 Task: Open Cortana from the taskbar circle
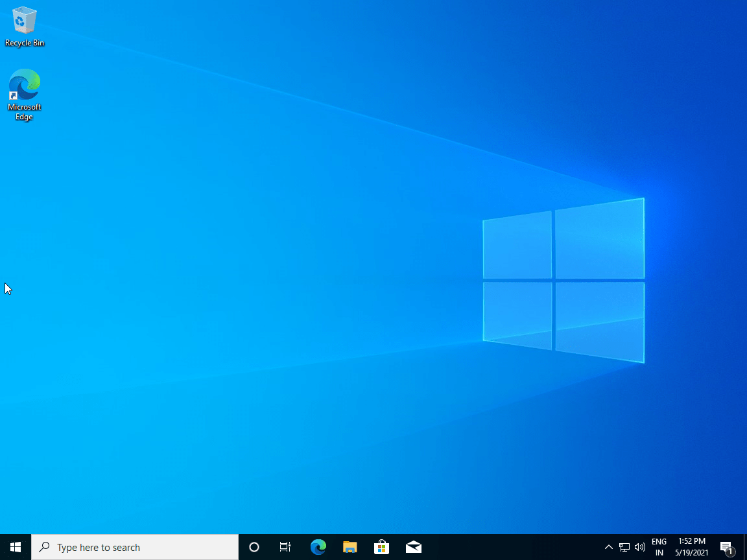254,547
